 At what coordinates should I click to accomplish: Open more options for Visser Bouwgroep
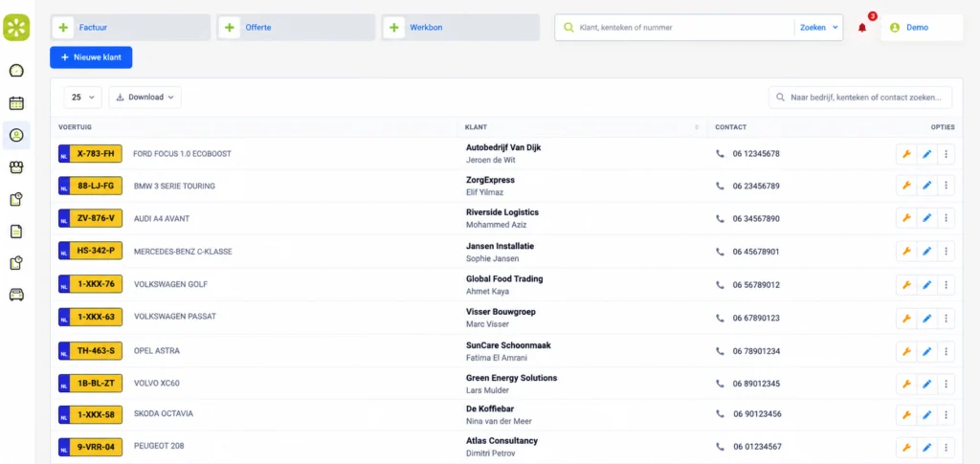(946, 318)
